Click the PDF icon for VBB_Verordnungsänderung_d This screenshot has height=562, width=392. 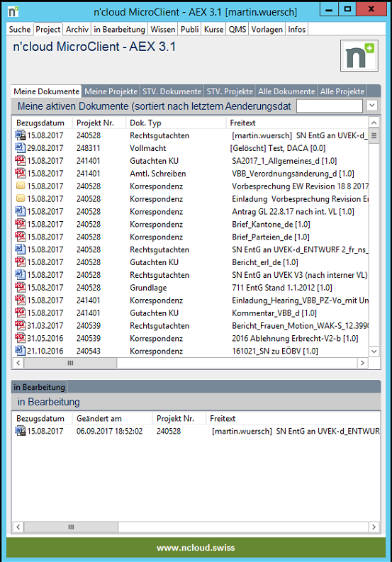(x=20, y=173)
